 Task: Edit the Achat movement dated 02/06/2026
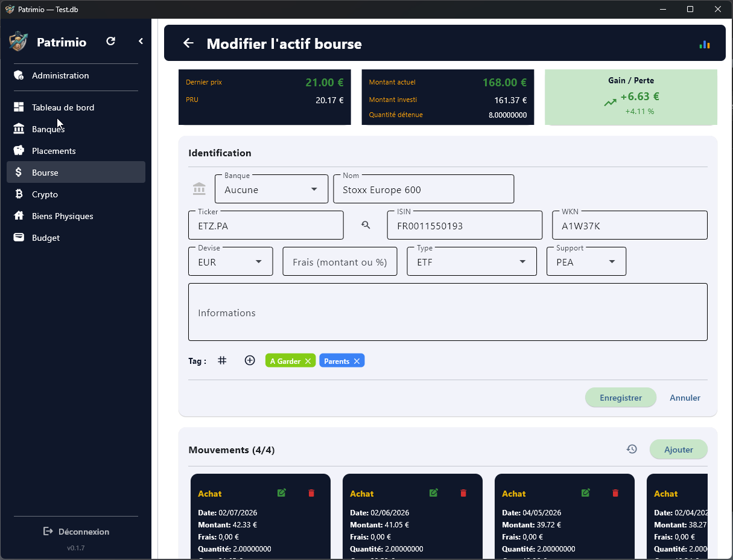pos(433,493)
